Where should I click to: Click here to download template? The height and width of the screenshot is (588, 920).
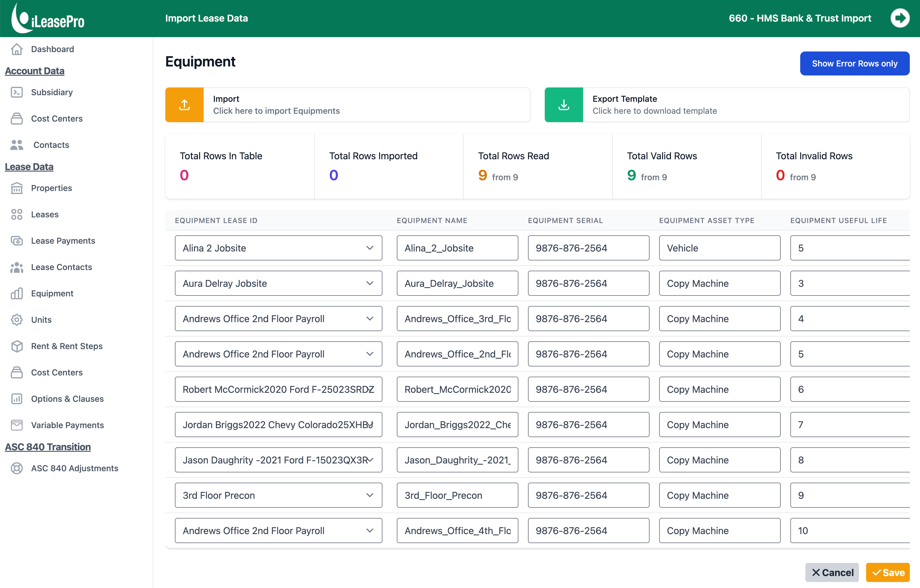point(654,111)
